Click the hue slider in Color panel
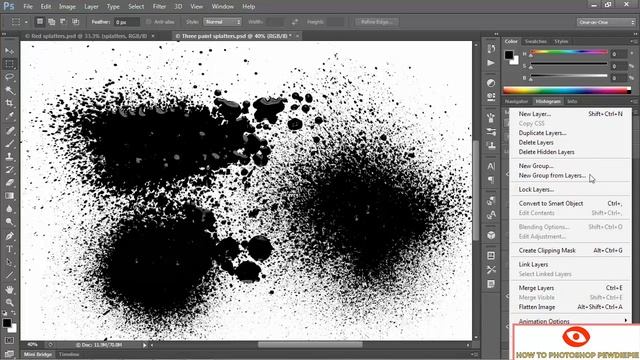 [569, 53]
